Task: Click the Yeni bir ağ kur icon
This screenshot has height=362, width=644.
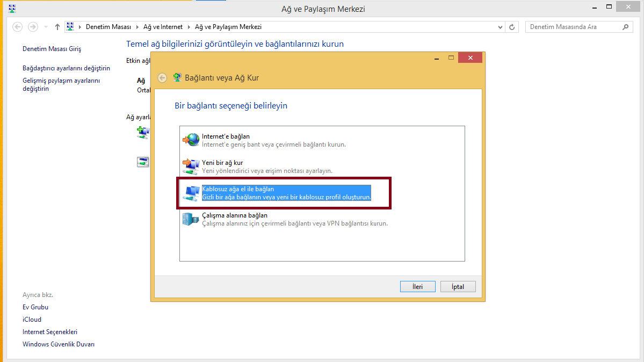Action: [191, 166]
